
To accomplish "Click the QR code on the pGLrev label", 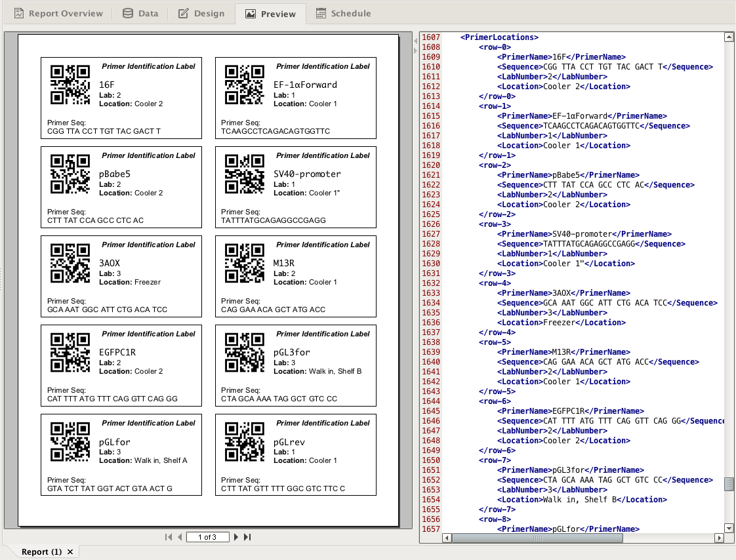I will pos(243,441).
